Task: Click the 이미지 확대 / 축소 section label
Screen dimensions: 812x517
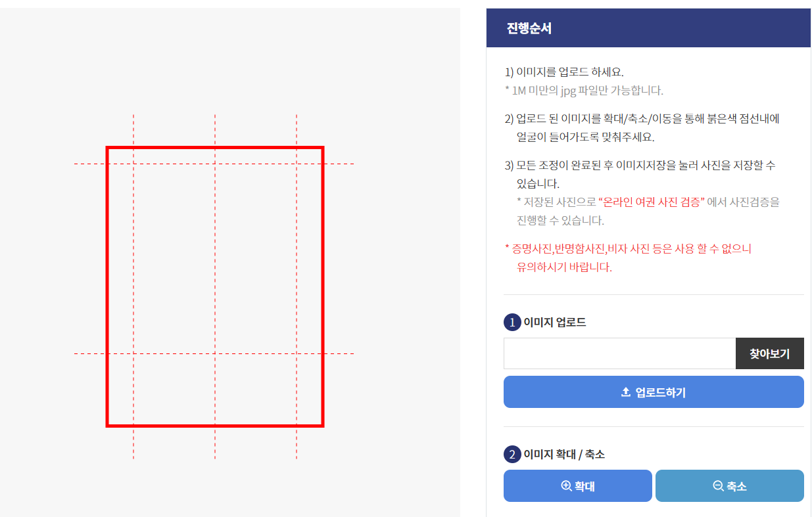Action: click(562, 453)
